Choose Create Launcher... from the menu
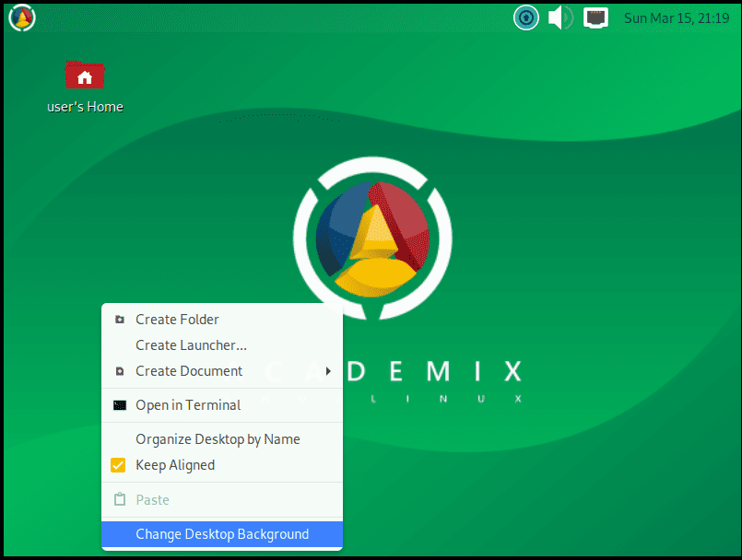The width and height of the screenshot is (742, 560). click(222, 345)
